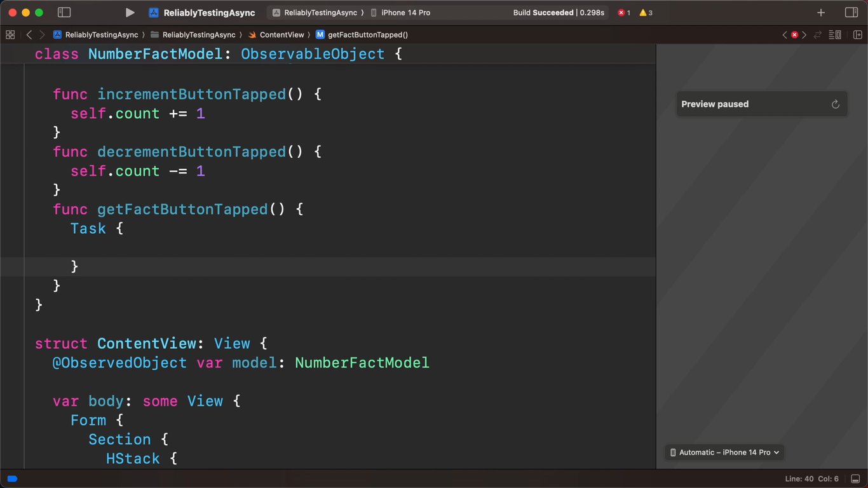Run the project with the play button
This screenshot has width=868, height=488.
tap(130, 13)
